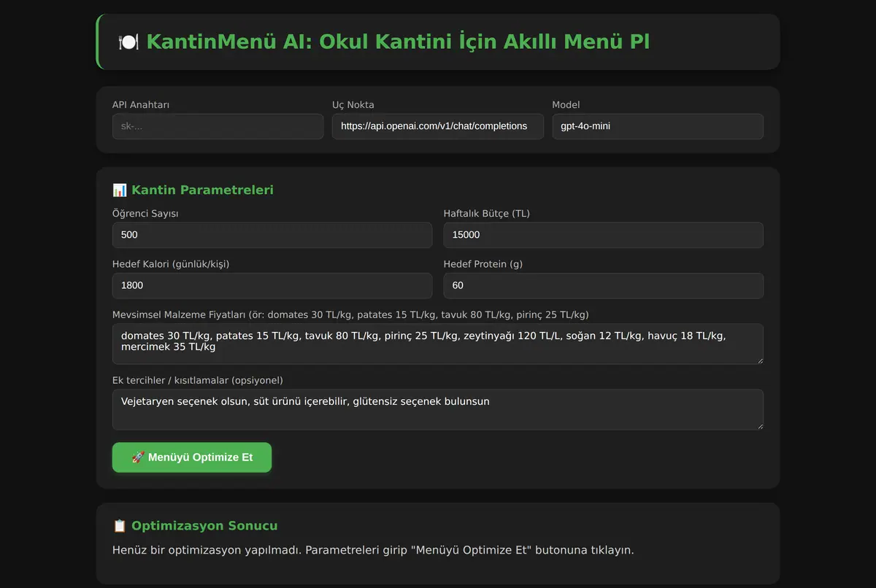The width and height of the screenshot is (876, 588).
Task: Click the Model label
Action: coord(566,105)
